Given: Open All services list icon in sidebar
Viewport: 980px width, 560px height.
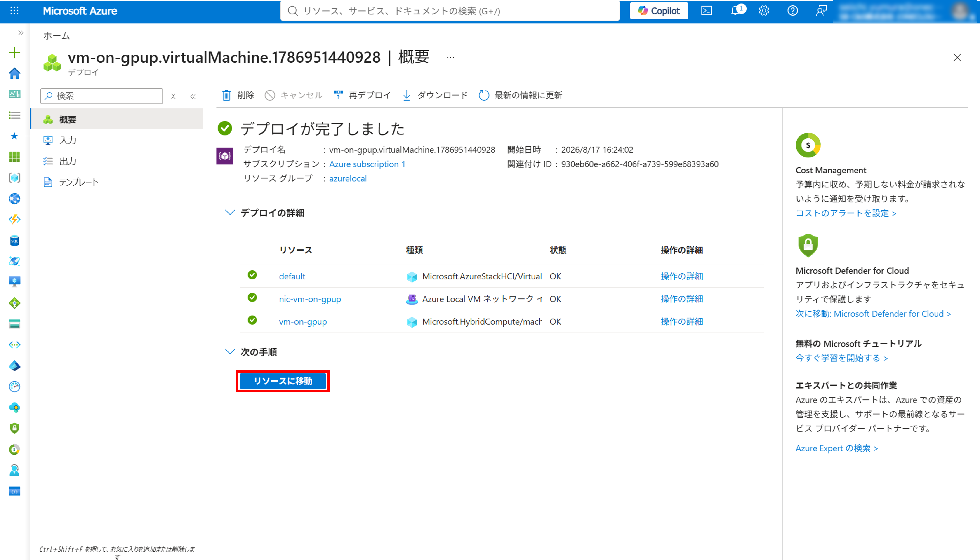Looking at the screenshot, I should 14,115.
